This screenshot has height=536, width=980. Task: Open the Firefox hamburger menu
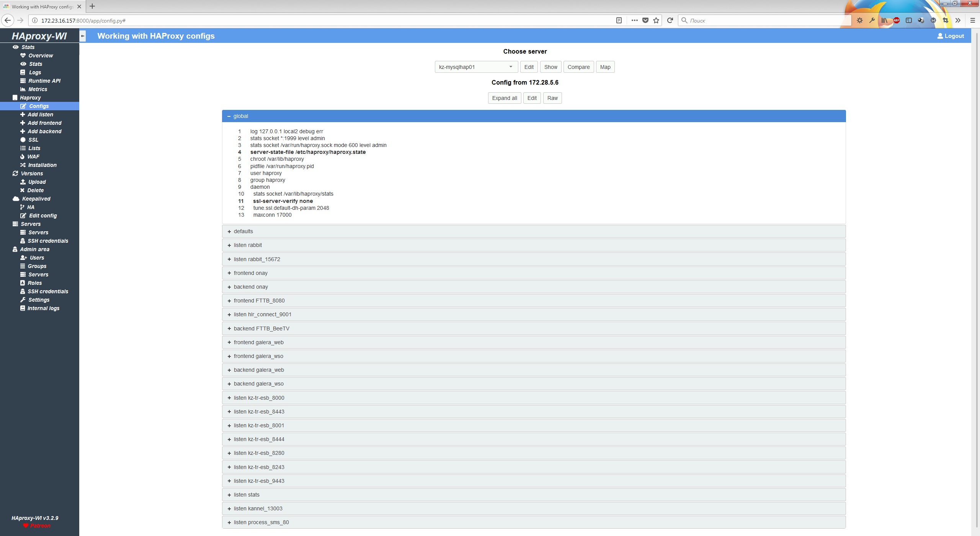click(972, 20)
